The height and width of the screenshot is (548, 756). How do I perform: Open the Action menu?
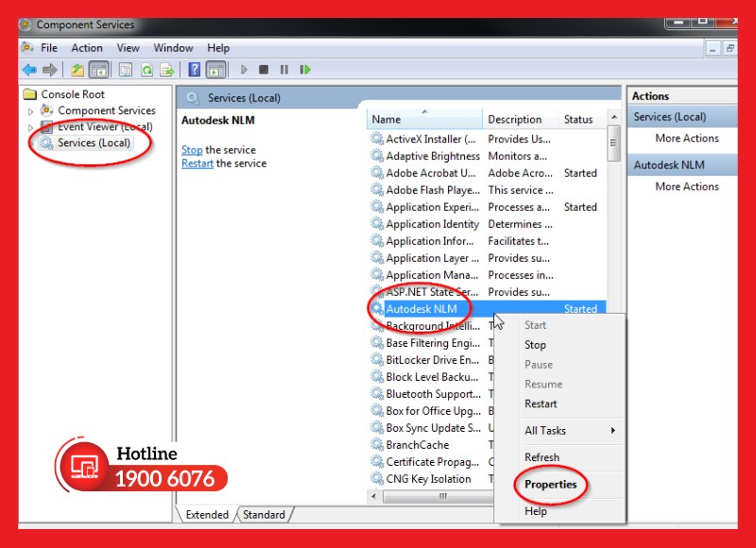point(87,48)
